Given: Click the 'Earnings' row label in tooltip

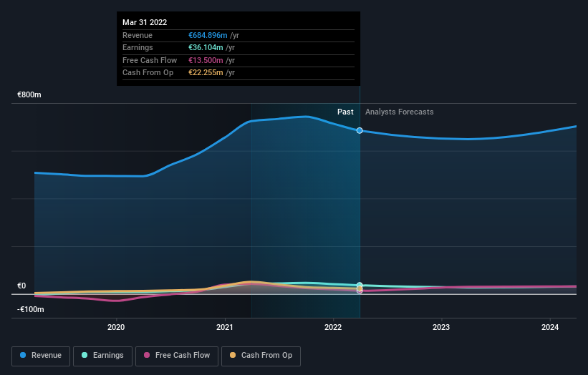Looking at the screenshot, I should (138, 47).
